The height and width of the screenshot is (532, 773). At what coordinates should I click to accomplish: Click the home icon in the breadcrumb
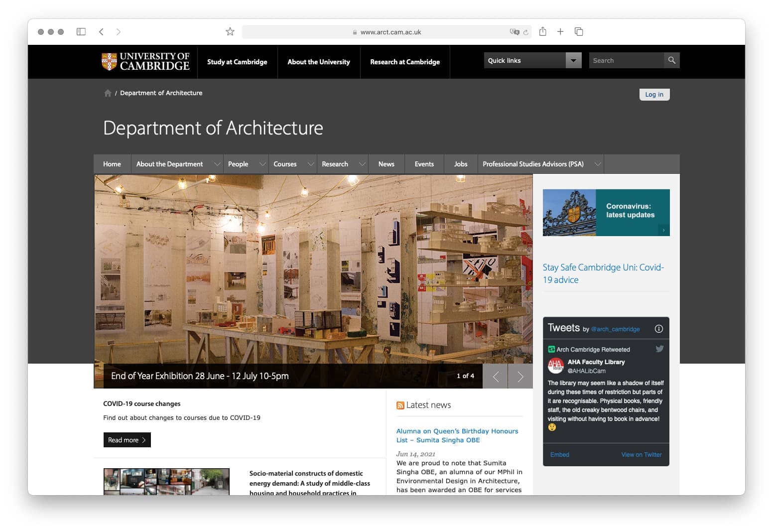coord(108,93)
